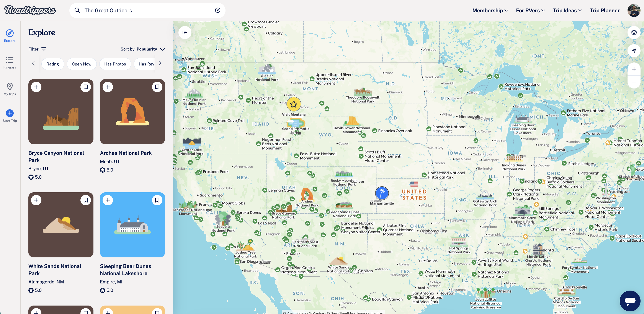This screenshot has width=644, height=314.
Task: Click the Visit Montana star marker
Action: [x=294, y=104]
